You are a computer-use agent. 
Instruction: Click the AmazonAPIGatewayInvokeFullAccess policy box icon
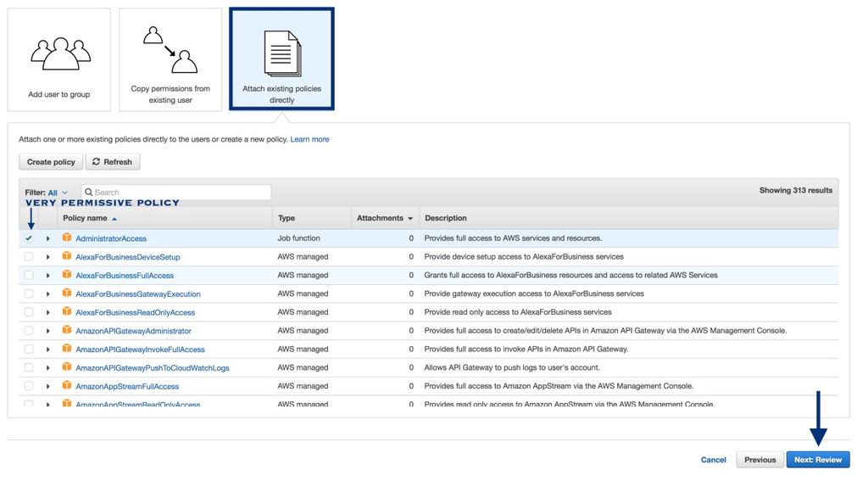click(x=67, y=349)
